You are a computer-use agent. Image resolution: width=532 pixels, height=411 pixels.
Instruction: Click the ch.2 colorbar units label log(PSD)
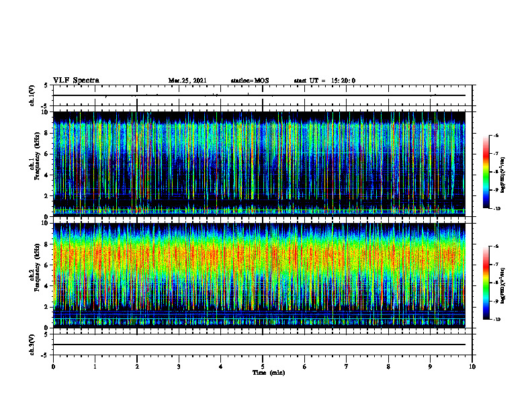tap(503, 285)
